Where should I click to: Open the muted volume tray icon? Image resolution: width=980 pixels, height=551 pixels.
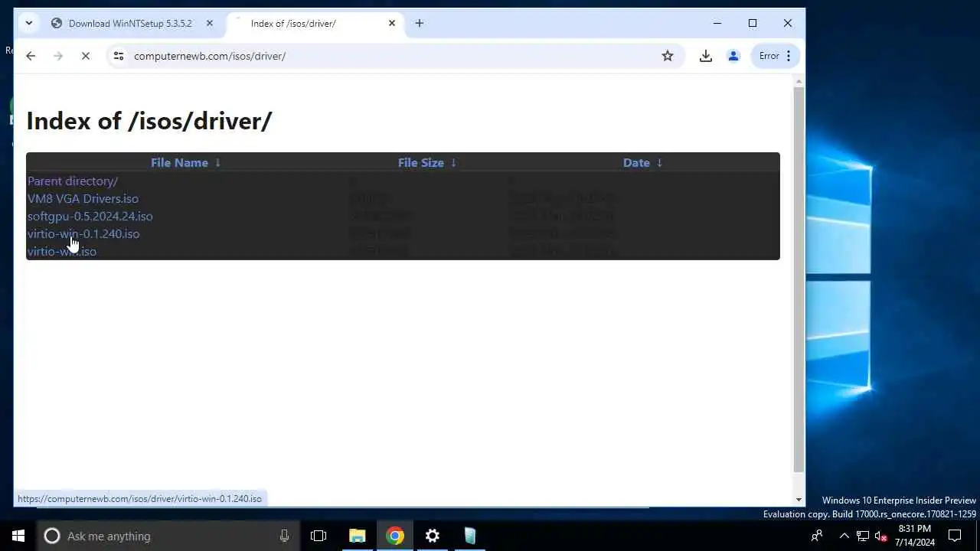(x=880, y=536)
